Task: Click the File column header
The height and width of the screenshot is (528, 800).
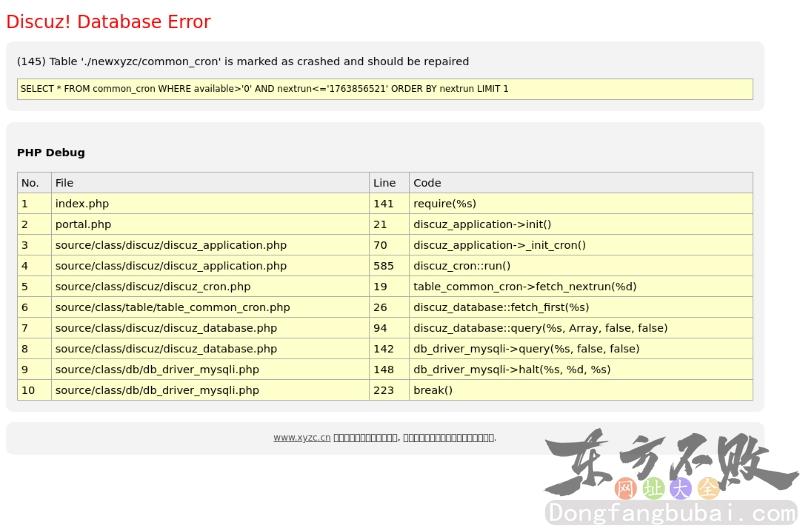Action: [x=64, y=183]
